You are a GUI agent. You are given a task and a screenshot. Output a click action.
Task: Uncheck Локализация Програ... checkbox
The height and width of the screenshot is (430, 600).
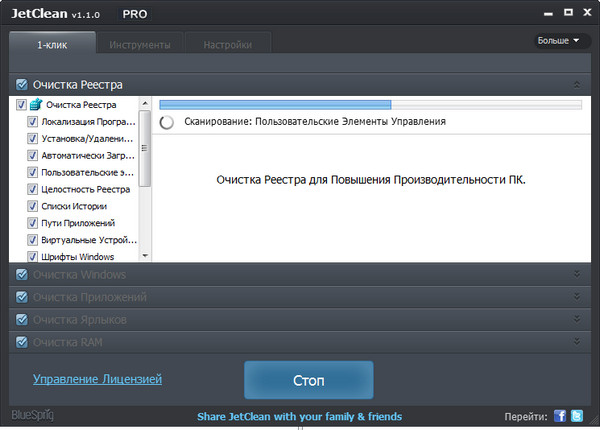pyautogui.click(x=33, y=122)
